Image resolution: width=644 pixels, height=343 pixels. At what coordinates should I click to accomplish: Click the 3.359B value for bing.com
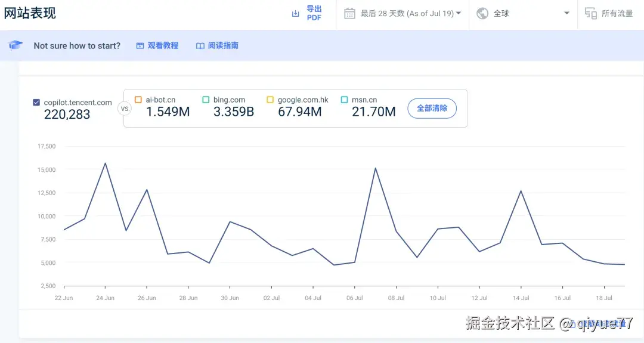(234, 112)
